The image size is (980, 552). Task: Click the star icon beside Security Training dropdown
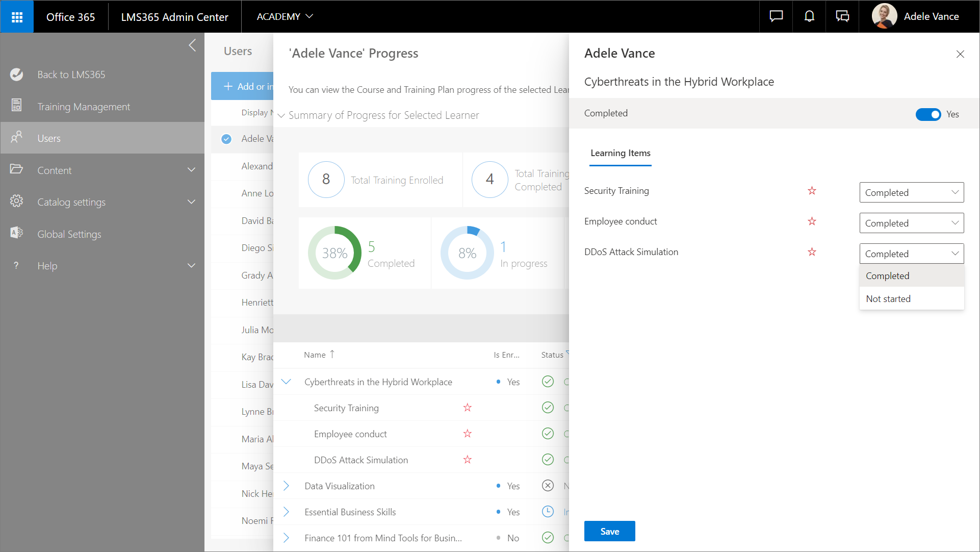[812, 191]
